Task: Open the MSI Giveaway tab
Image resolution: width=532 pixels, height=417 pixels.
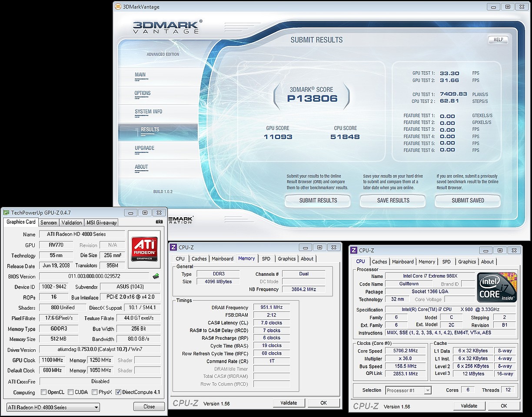Action: coord(101,222)
